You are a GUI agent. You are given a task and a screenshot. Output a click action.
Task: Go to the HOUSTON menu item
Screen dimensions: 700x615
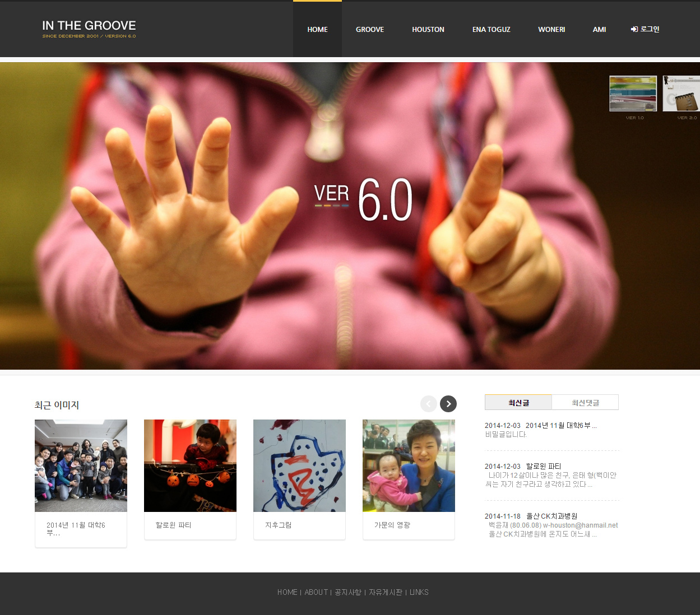pyautogui.click(x=428, y=29)
